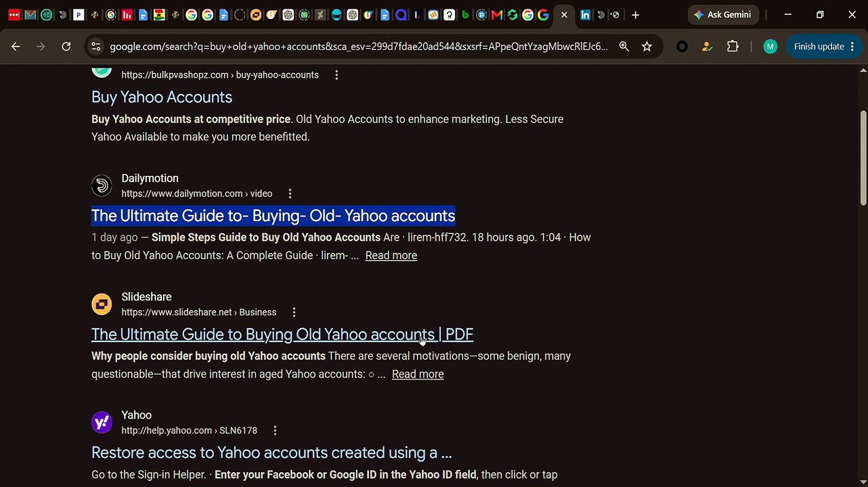
Task: Click the Dailymotion site favicon
Action: coord(102,185)
